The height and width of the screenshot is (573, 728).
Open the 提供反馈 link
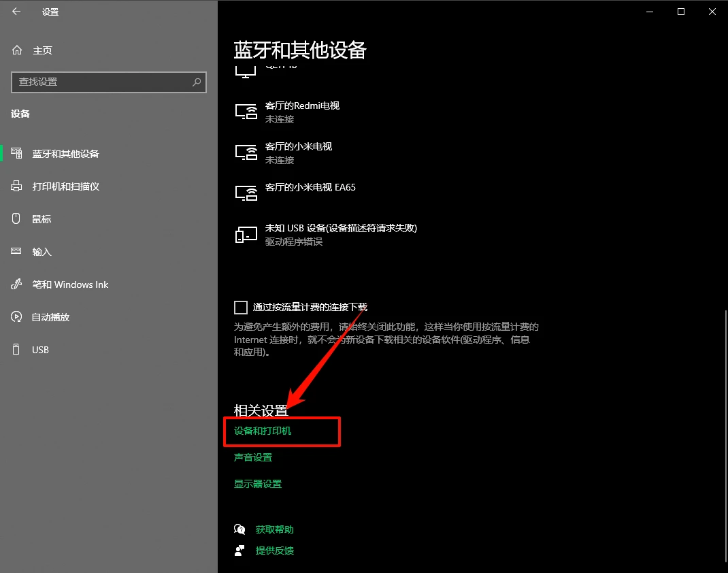point(274,551)
